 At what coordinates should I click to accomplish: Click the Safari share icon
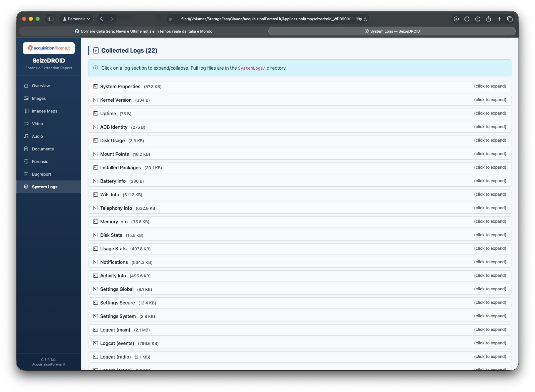tap(489, 19)
